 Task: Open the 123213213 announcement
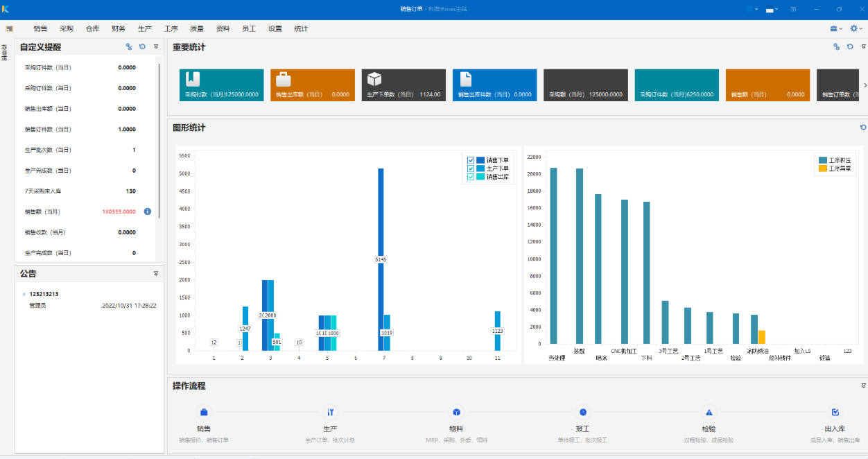tap(44, 294)
